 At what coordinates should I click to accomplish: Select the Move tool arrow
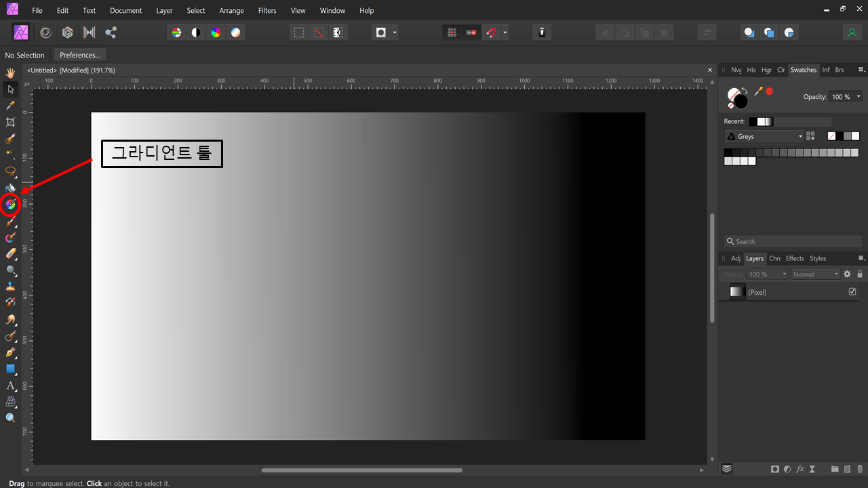pyautogui.click(x=10, y=89)
